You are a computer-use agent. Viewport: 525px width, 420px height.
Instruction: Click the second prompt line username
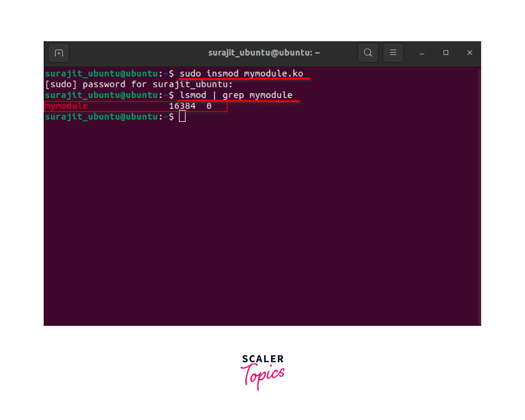102,95
